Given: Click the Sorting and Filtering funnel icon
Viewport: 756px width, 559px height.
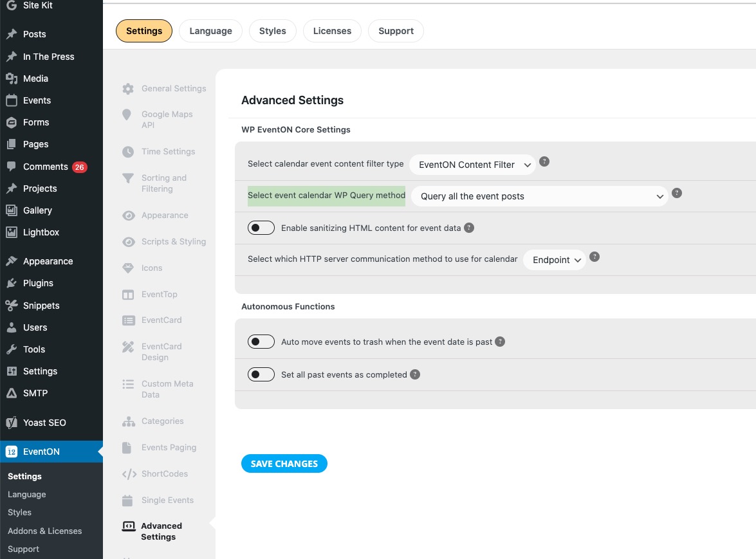Looking at the screenshot, I should click(x=128, y=178).
